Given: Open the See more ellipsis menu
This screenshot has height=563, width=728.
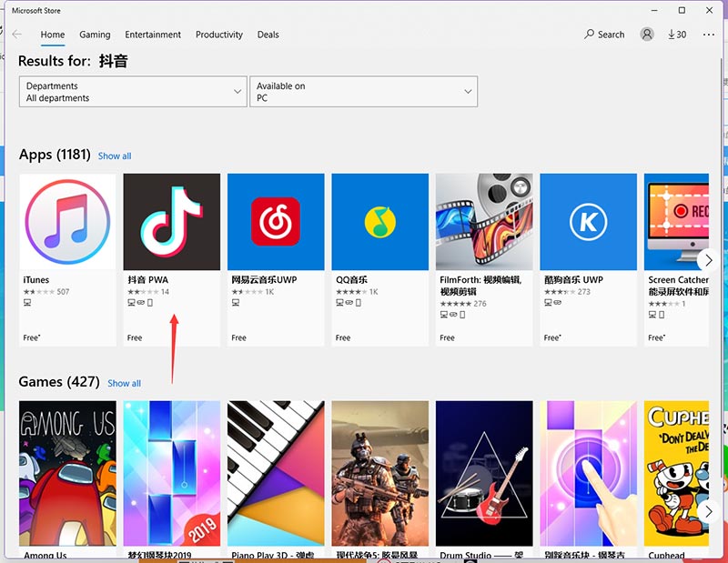Looking at the screenshot, I should click(x=709, y=34).
